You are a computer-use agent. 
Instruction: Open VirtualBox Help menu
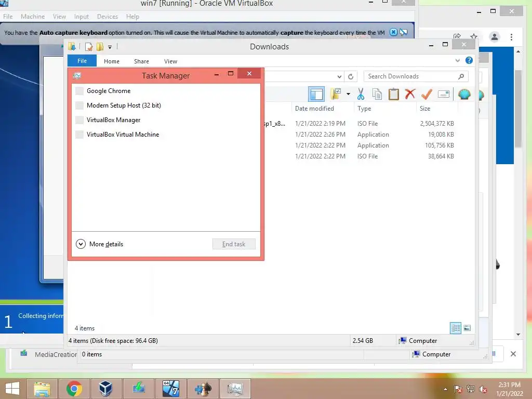tap(132, 16)
